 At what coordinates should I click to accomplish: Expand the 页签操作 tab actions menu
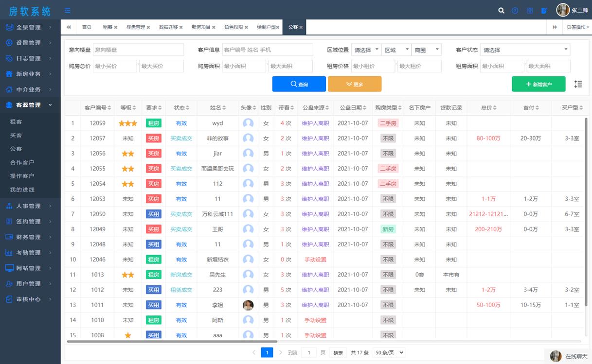tap(577, 27)
